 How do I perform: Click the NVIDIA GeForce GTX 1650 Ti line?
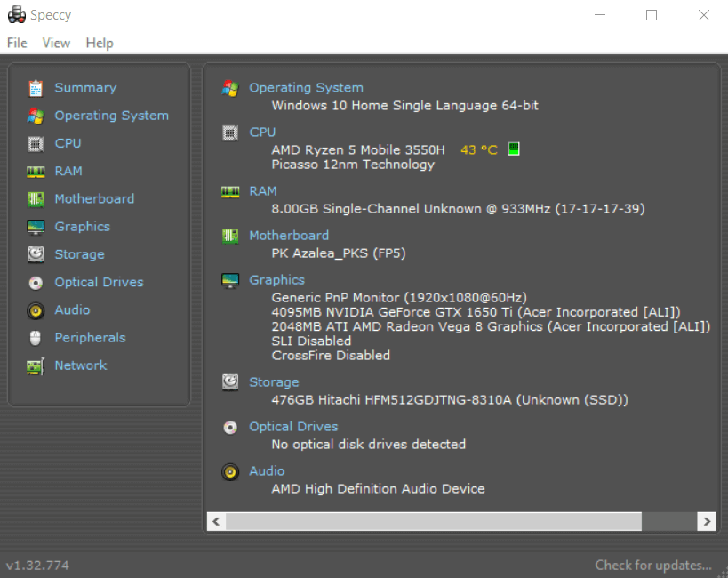476,312
